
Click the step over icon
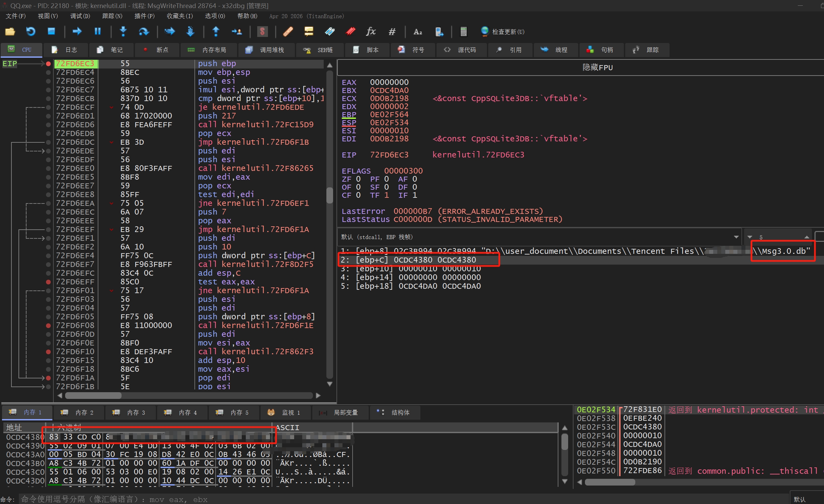point(144,32)
